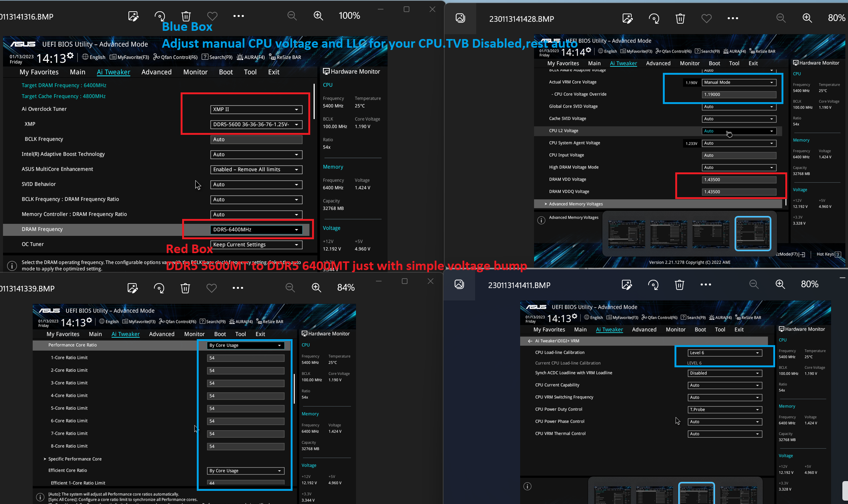The height and width of the screenshot is (504, 848).
Task: Click DRAM VDDQ Voltage 1.43500 field
Action: (x=739, y=192)
